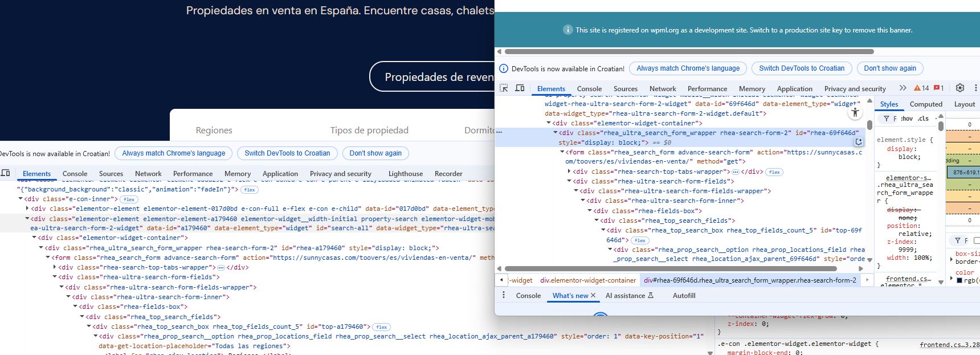
Task: Click the filter icon in the Styles pane
Action: tap(887, 119)
